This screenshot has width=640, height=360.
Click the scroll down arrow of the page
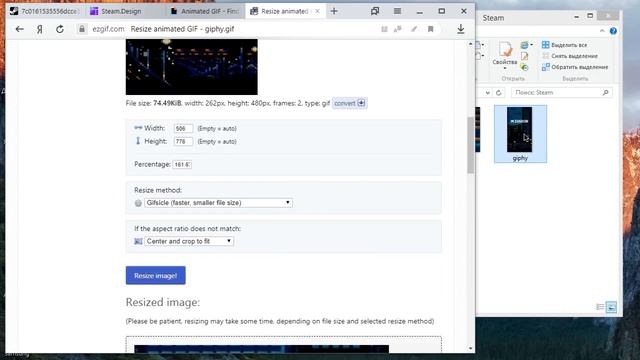coord(471,348)
